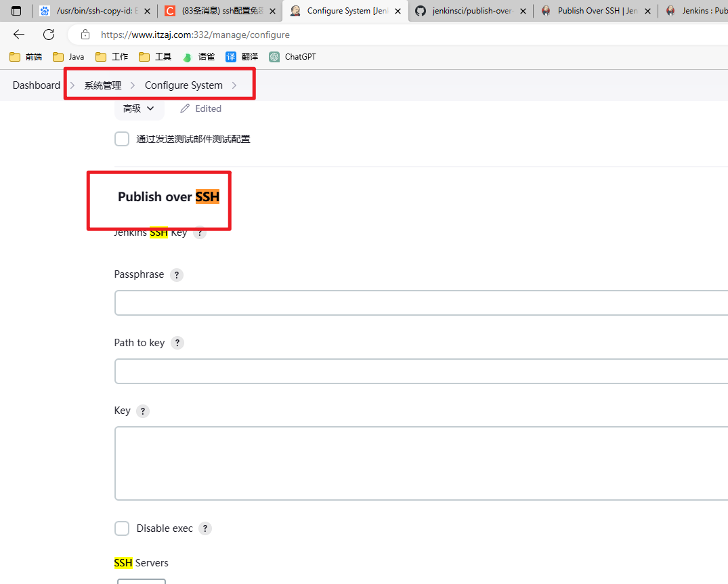Screen dimensions: 728x584
Task: Open the 翻译 bookmark
Action: (x=242, y=57)
